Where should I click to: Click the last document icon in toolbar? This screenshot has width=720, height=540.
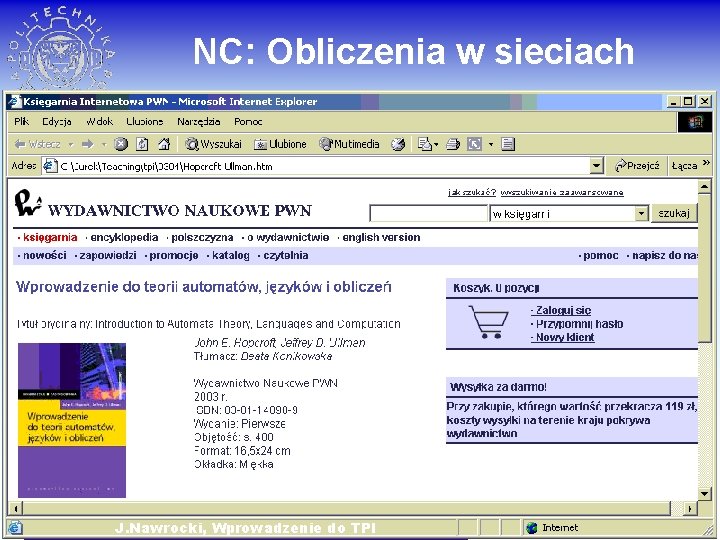coord(507,144)
